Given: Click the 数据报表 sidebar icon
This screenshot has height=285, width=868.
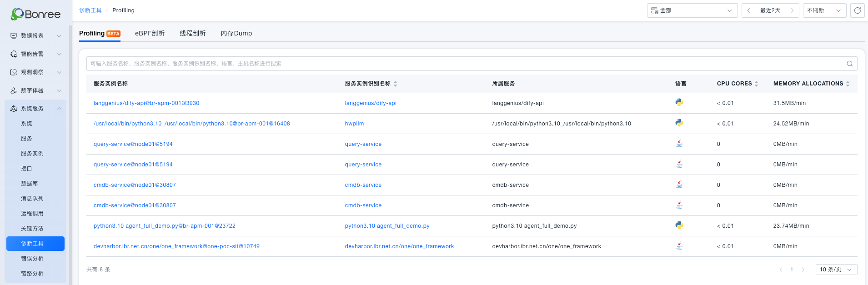Looking at the screenshot, I should (x=14, y=36).
